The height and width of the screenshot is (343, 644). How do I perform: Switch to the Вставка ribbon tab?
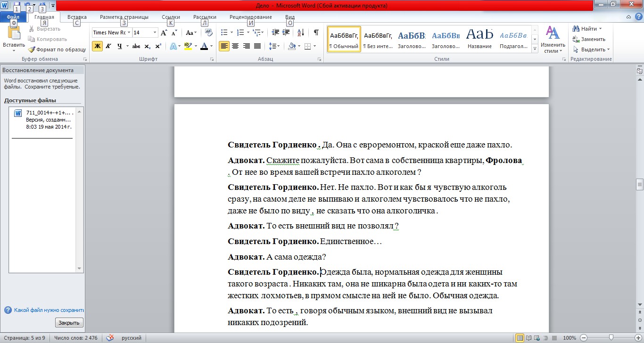pyautogui.click(x=77, y=17)
